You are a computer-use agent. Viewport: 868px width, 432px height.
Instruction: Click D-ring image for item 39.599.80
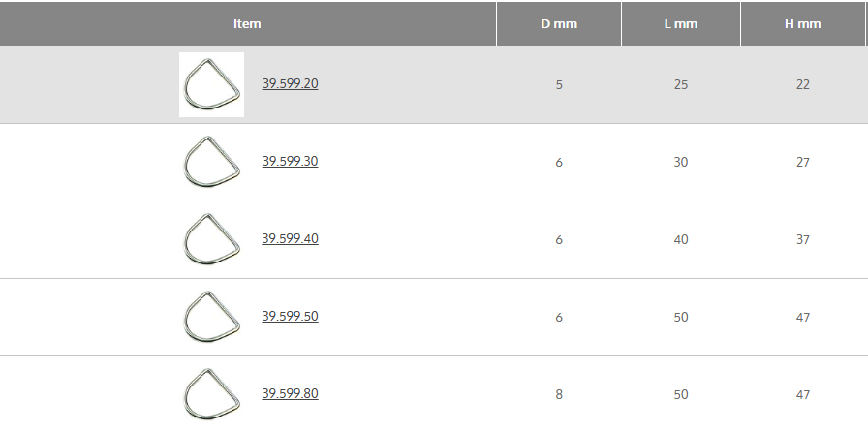pos(211,394)
